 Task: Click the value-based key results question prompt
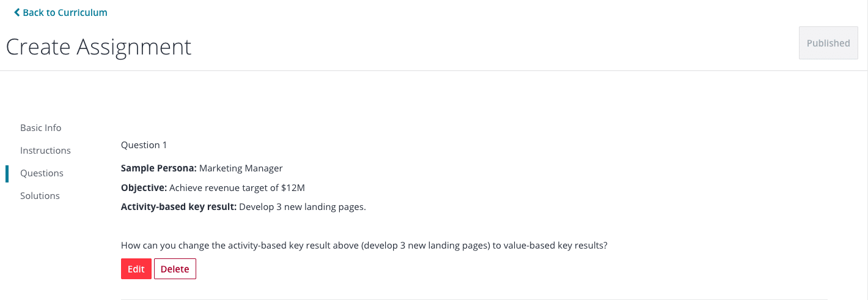click(x=364, y=246)
